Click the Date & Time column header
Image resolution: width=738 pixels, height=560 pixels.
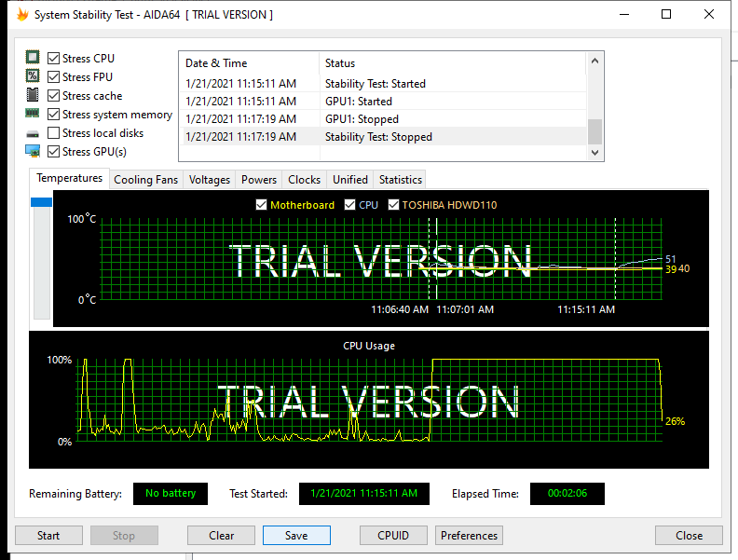pyautogui.click(x=249, y=63)
